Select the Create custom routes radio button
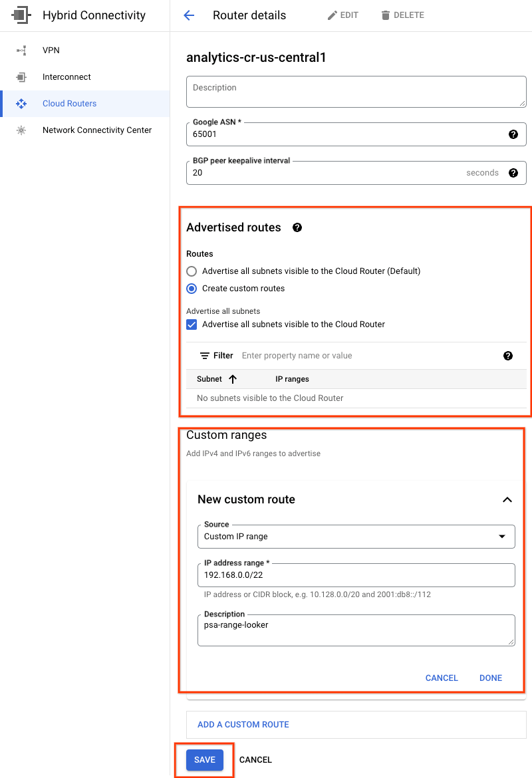This screenshot has height=778, width=532. click(x=192, y=289)
